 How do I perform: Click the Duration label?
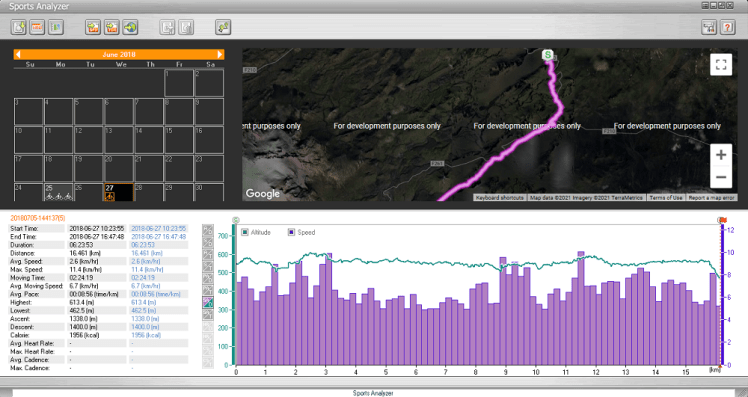click(x=22, y=245)
